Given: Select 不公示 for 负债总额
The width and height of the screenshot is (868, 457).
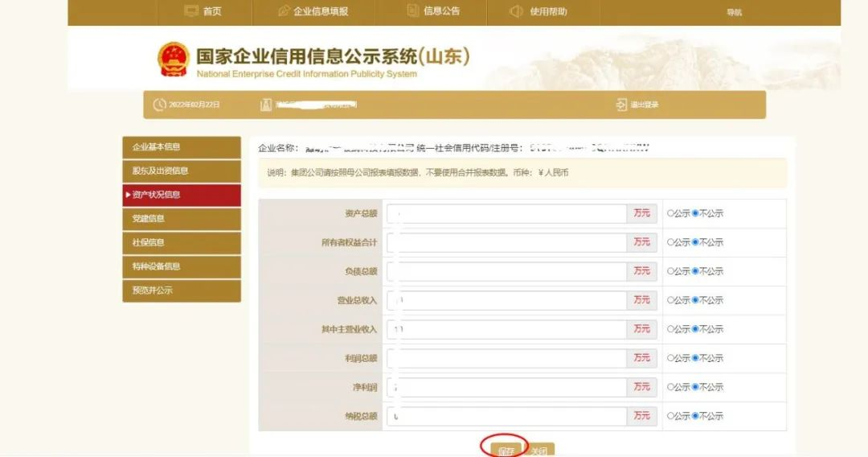Looking at the screenshot, I should click(695, 271).
